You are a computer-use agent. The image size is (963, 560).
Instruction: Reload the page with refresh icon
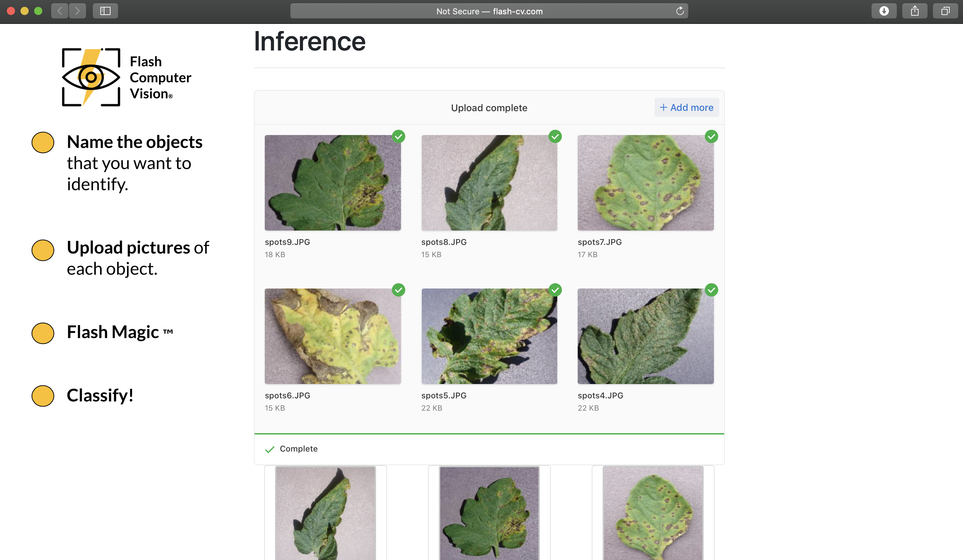click(x=679, y=11)
